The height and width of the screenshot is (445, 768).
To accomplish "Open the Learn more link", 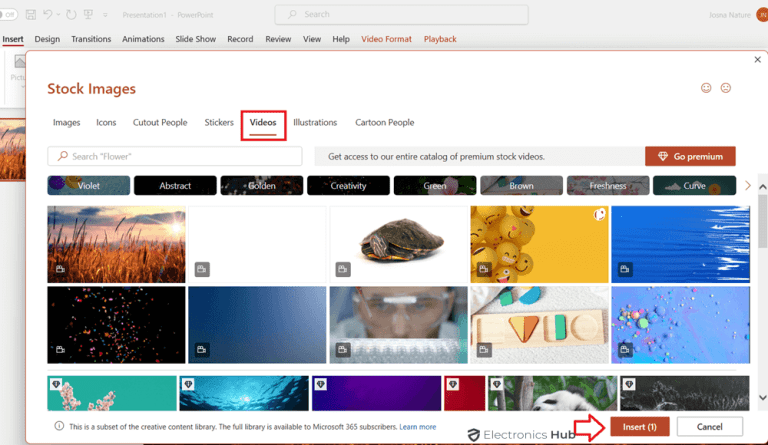I will tap(417, 427).
